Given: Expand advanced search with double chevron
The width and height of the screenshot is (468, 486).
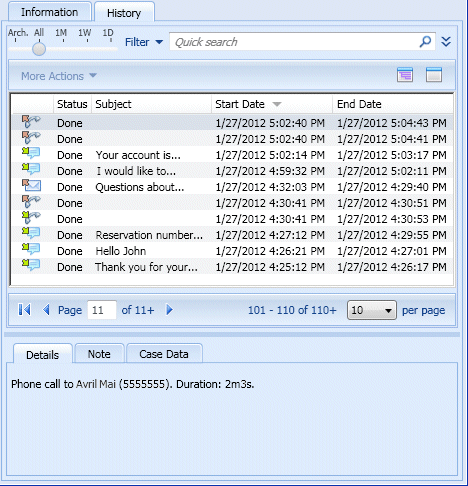Looking at the screenshot, I should tap(446, 42).
